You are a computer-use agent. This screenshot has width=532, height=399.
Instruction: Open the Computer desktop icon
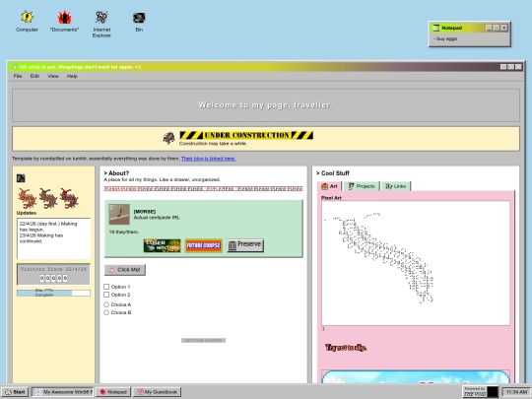[27, 21]
